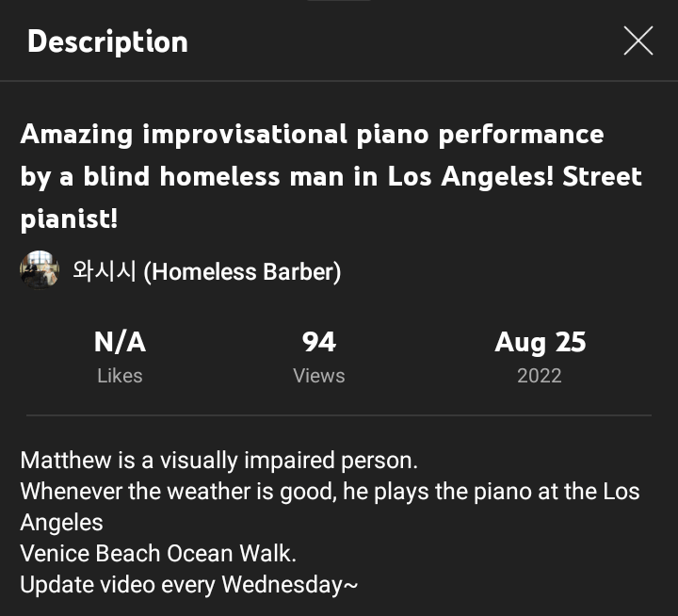Click the 2022 year label
The image size is (678, 616).
point(540,376)
